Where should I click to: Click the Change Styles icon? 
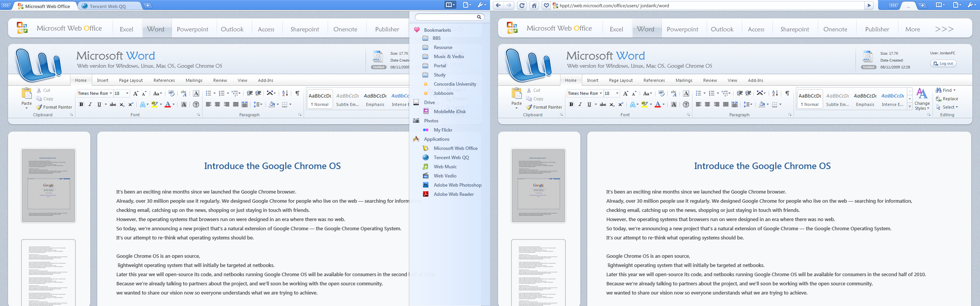[922, 94]
